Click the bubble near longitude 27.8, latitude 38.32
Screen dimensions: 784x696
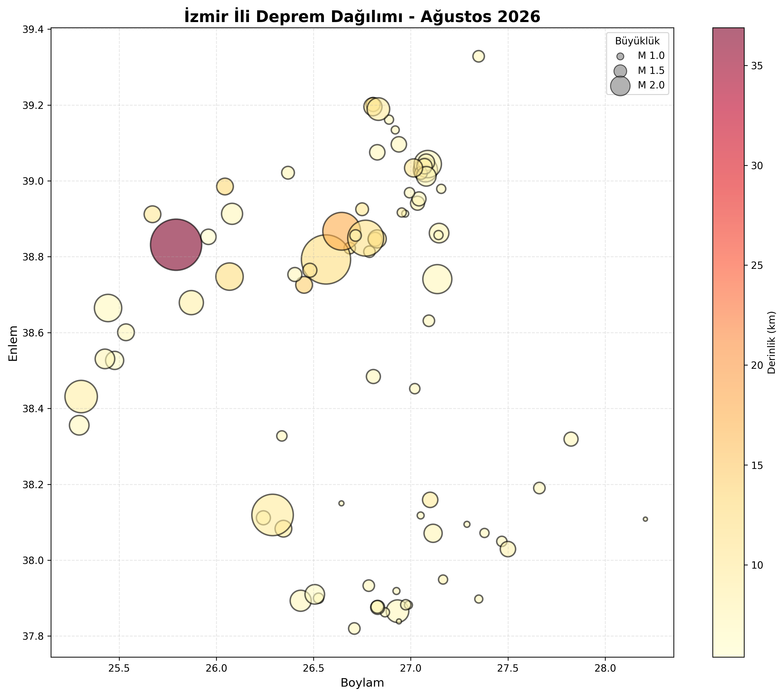tap(571, 439)
